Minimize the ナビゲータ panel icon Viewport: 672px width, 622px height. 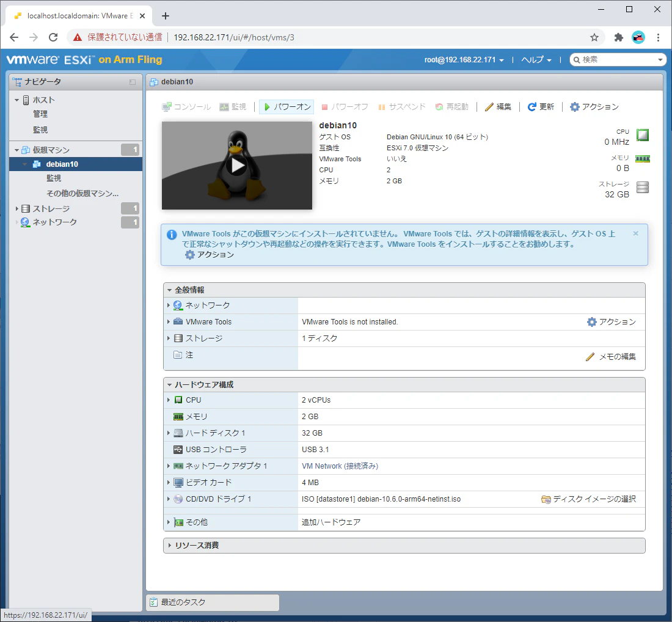click(133, 82)
